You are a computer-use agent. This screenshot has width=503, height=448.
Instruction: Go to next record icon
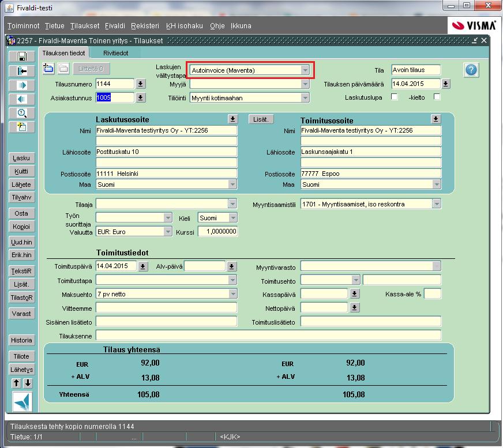coord(22,85)
